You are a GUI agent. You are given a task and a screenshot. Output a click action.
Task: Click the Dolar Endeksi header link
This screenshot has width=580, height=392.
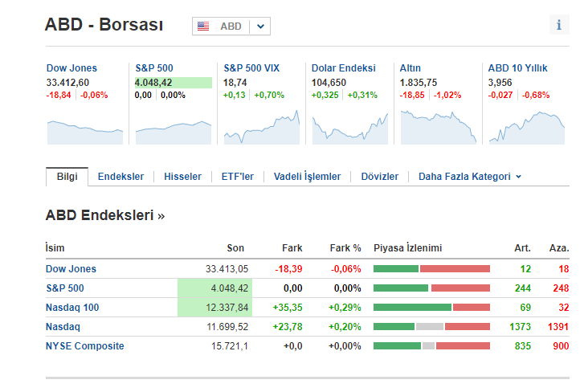point(343,68)
